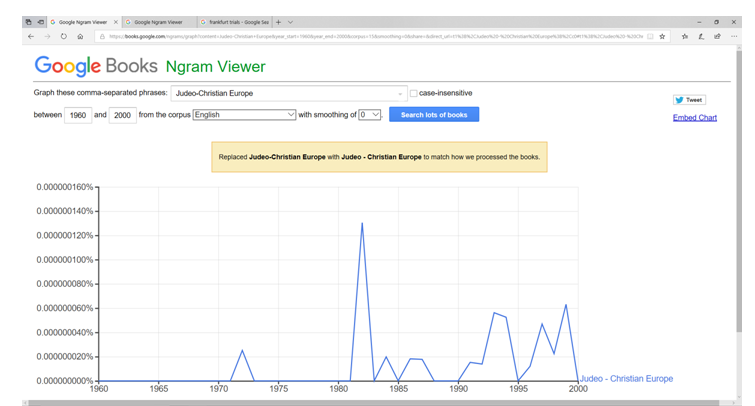Go to home page with house icon
The image size is (755, 406).
(80, 37)
